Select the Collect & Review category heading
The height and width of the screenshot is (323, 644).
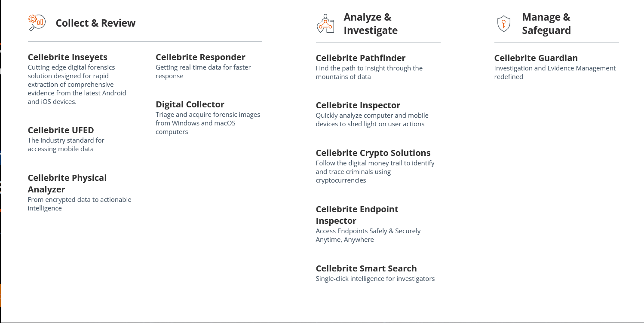(x=95, y=23)
